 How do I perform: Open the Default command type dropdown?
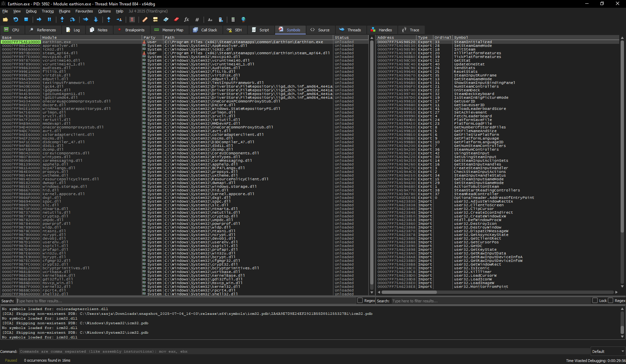pos(608,352)
